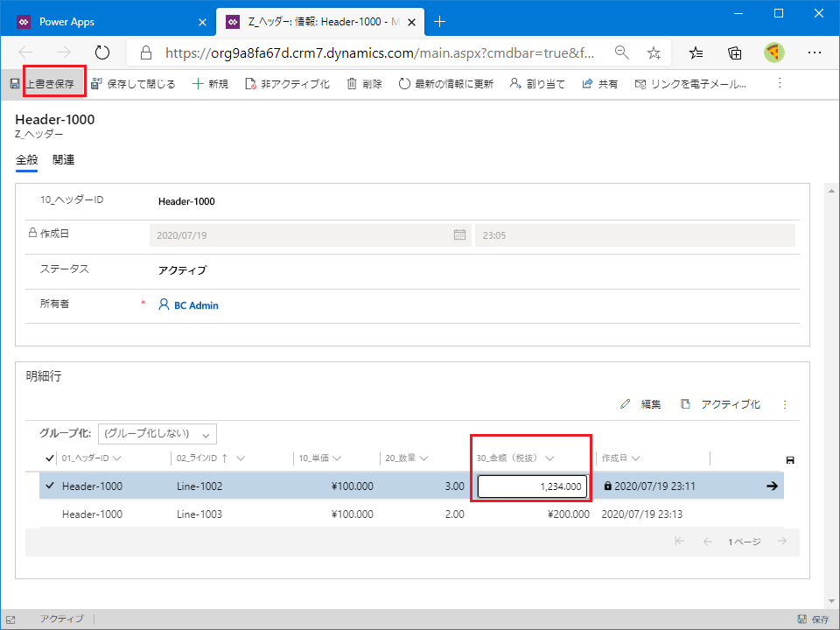Viewport: 840px width, 630px height.
Task: Open a new browser tab
Action: pos(439,21)
